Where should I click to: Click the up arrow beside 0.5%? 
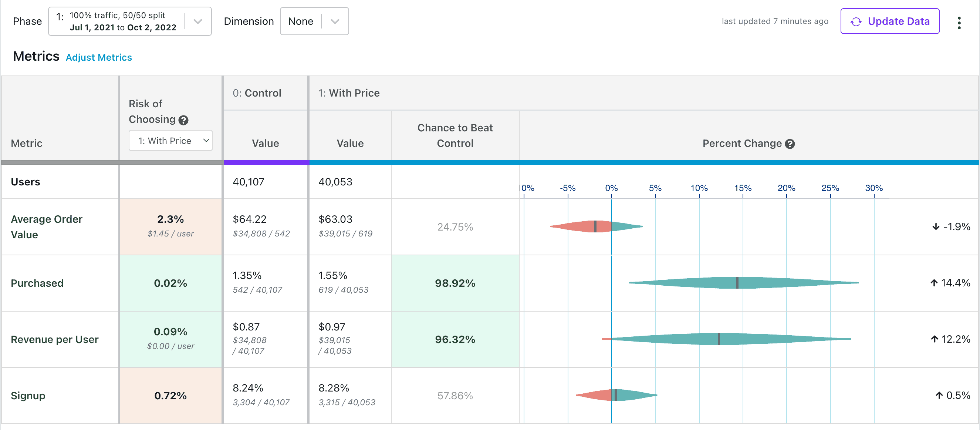[x=939, y=395]
